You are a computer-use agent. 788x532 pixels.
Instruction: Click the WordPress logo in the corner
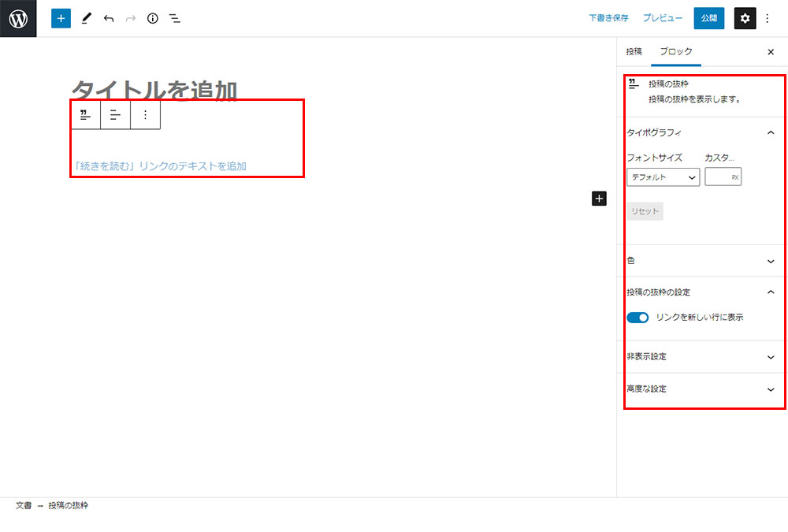tap(18, 17)
